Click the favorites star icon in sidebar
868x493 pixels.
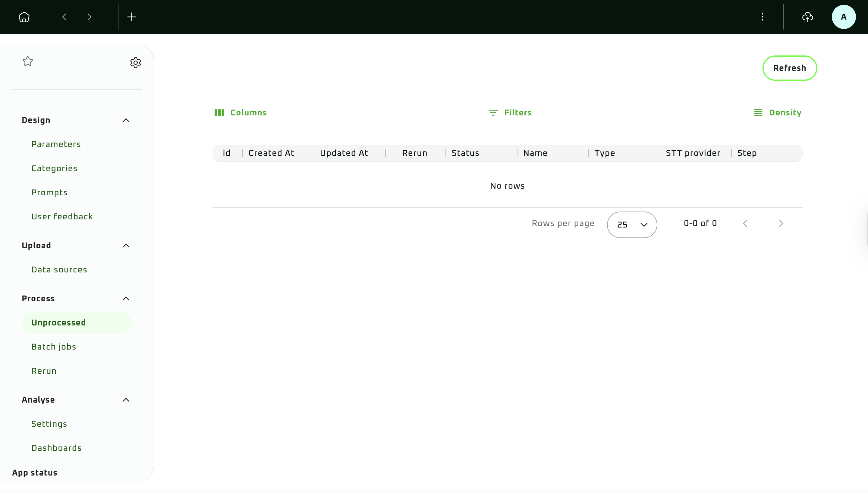point(28,61)
